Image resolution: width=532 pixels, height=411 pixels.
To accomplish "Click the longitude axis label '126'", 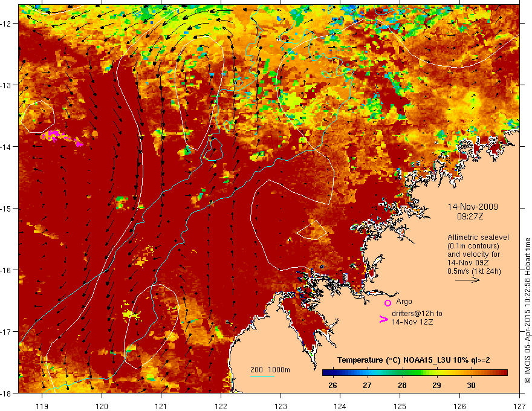I will (x=459, y=406).
